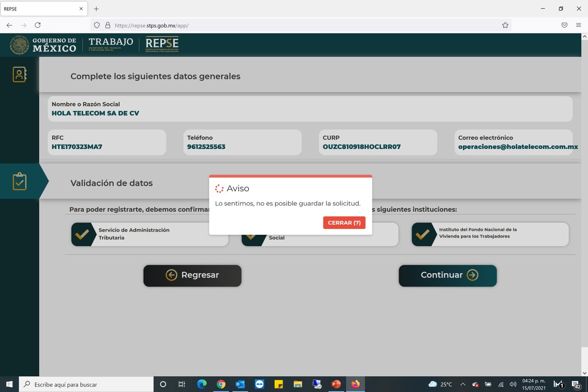Open Sticky Notes from the taskbar
Viewport: 588px width, 392px height.
[x=278, y=384]
